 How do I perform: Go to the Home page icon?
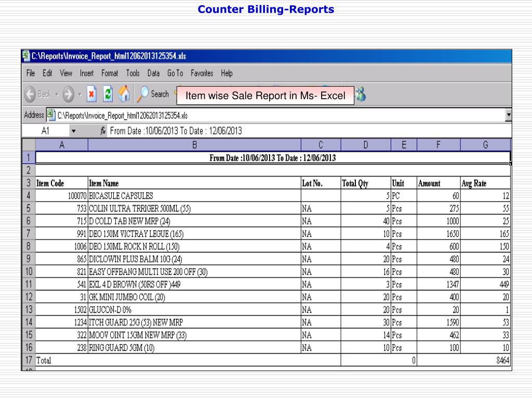[x=124, y=94]
